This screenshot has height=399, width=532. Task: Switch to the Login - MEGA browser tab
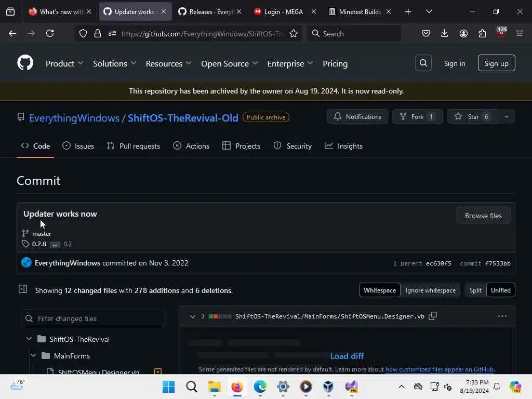284,11
